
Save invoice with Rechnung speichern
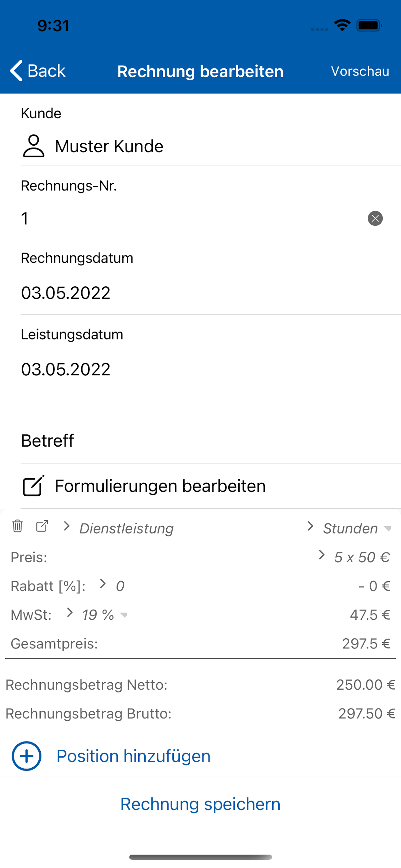200,804
